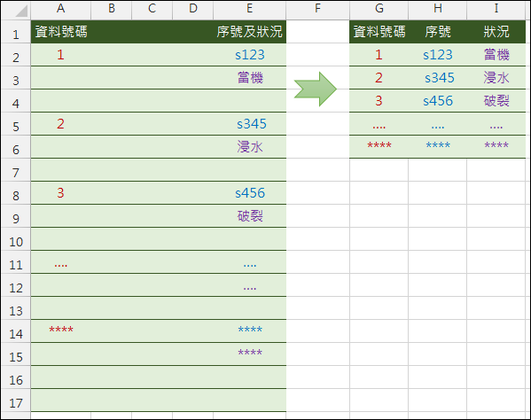Select the 破裂 cell in column E
Viewport: 531px width, 420px height.
[250, 216]
